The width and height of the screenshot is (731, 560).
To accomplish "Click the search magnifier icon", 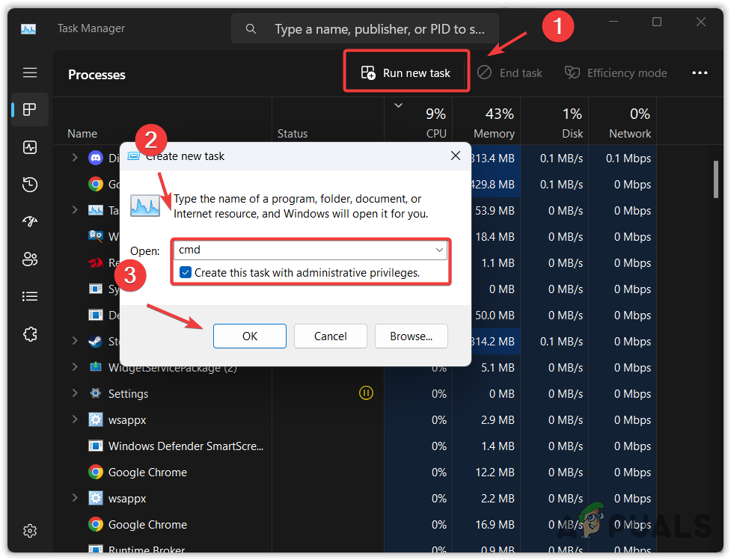I will coord(251,29).
